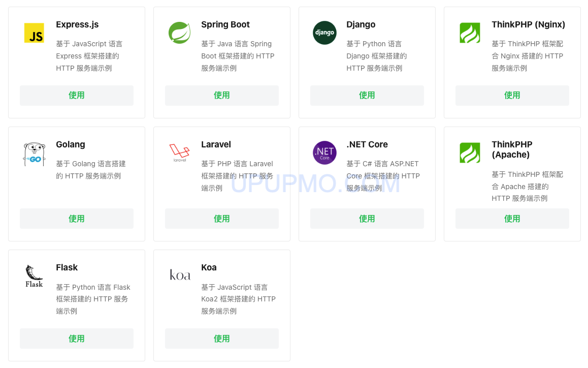The height and width of the screenshot is (368, 588).
Task: Use the Laravel template
Action: pos(221,219)
